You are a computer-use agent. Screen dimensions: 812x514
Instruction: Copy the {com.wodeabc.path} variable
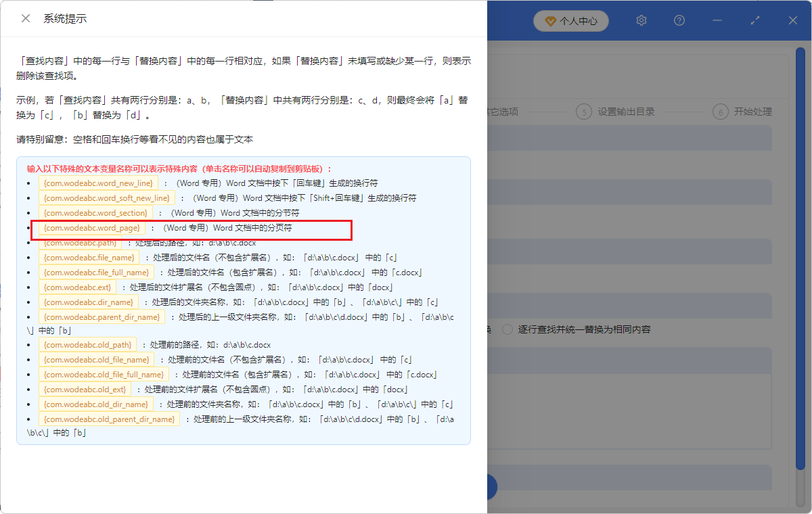(81, 242)
